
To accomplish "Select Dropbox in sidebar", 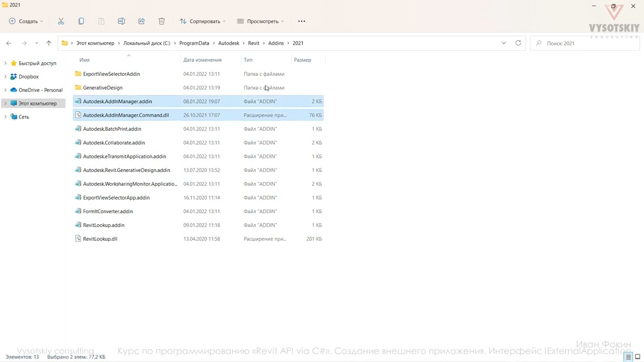I will (x=29, y=76).
